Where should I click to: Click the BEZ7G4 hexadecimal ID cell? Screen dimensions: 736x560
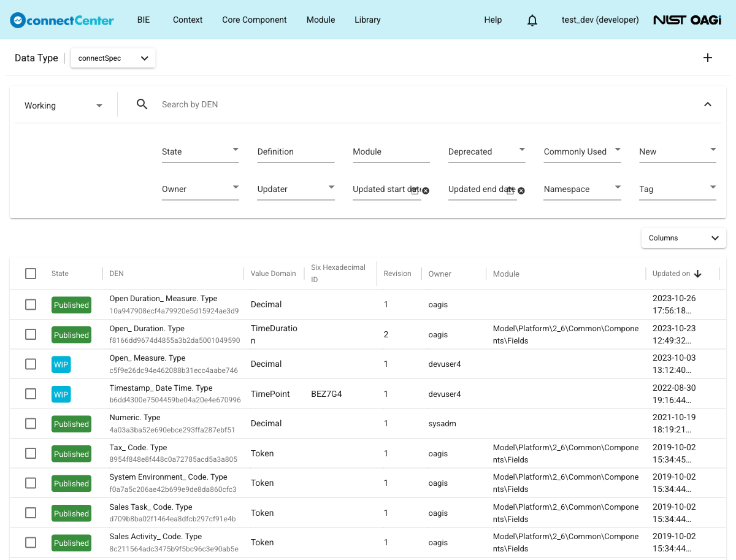[x=326, y=394]
